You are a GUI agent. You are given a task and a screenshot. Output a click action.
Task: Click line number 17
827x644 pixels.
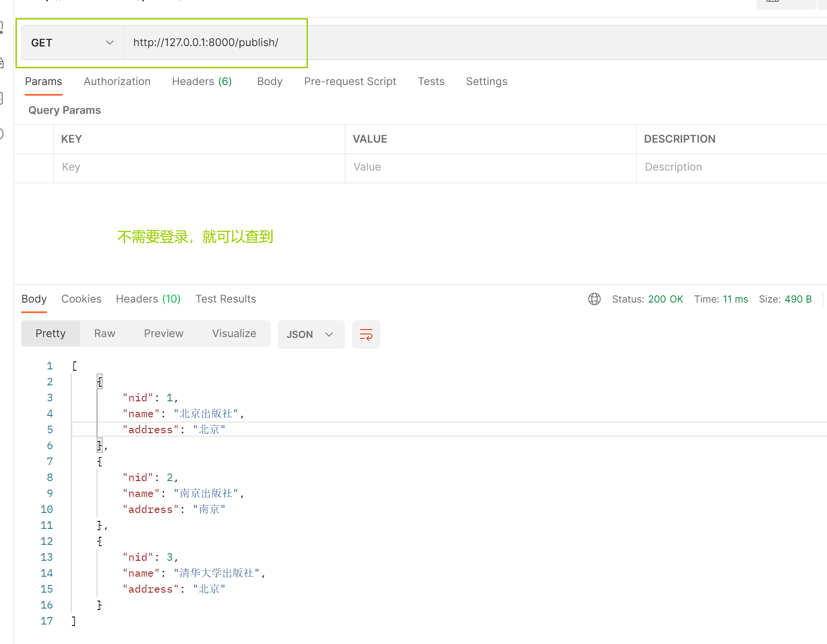click(x=47, y=621)
